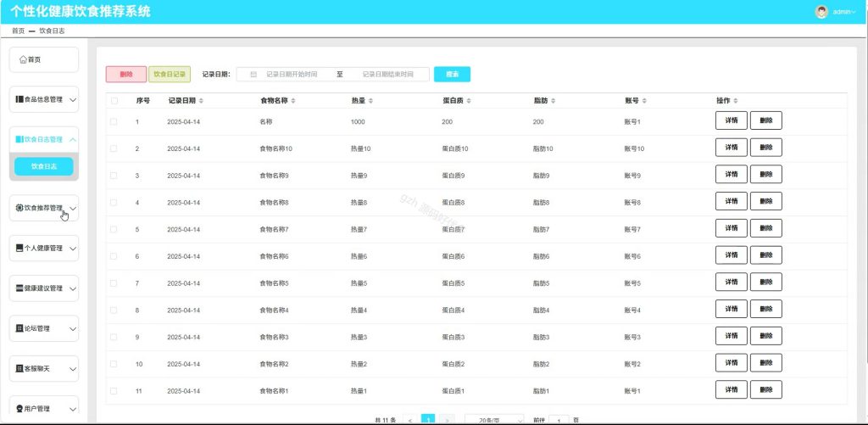
Task: Sort table by 脂肪 column arrows
Action: 553,101
